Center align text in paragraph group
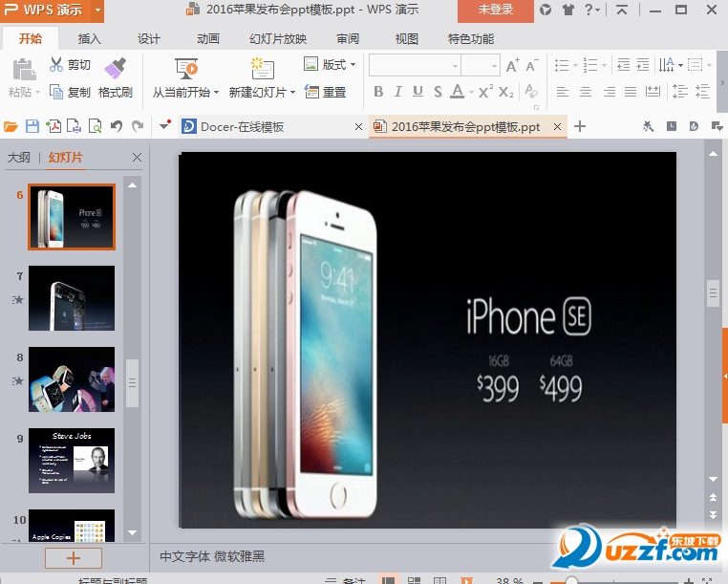Viewport: 728px width, 584px height. [586, 92]
